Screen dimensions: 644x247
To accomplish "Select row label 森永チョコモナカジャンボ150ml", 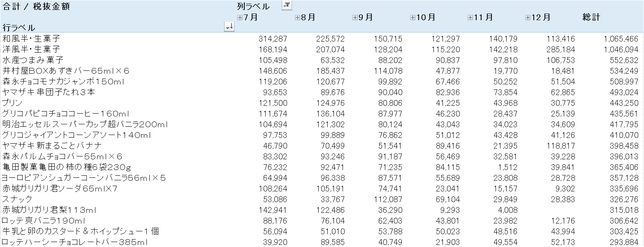I will pos(63,82).
